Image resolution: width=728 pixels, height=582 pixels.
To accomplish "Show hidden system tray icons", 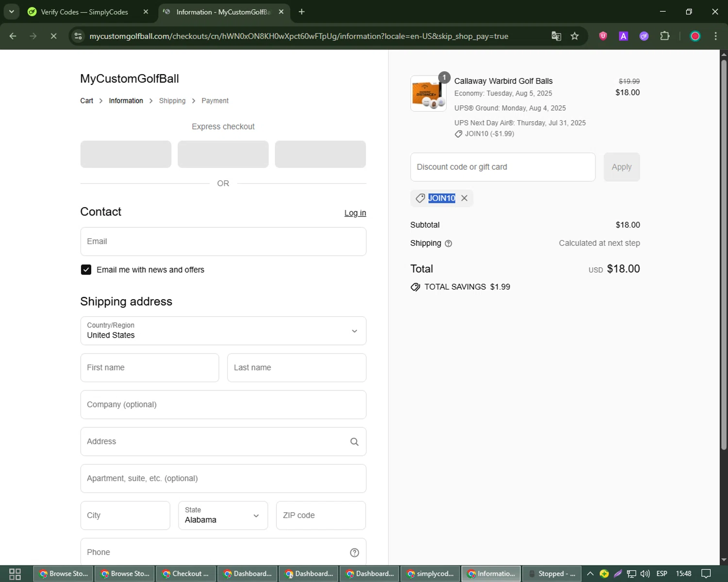I will tap(590, 574).
